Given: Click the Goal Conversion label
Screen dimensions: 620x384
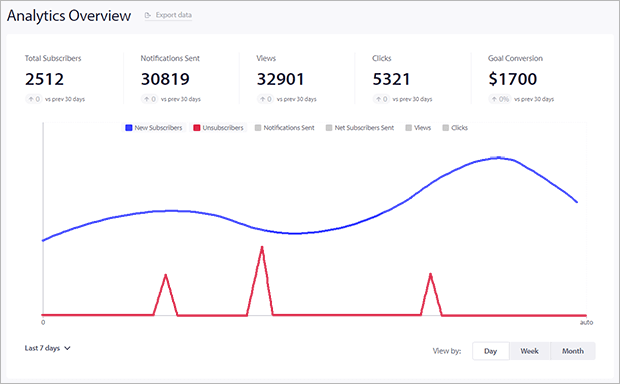Looking at the screenshot, I should 515,58.
